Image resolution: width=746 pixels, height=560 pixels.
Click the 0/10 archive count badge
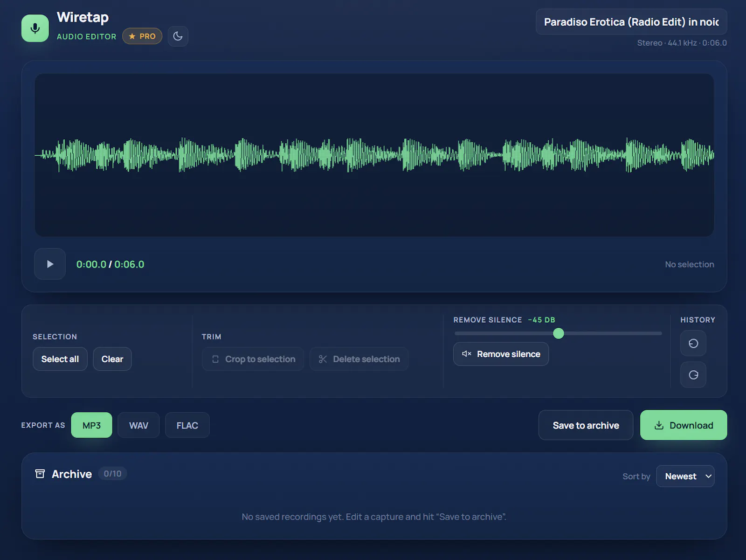[x=112, y=474]
